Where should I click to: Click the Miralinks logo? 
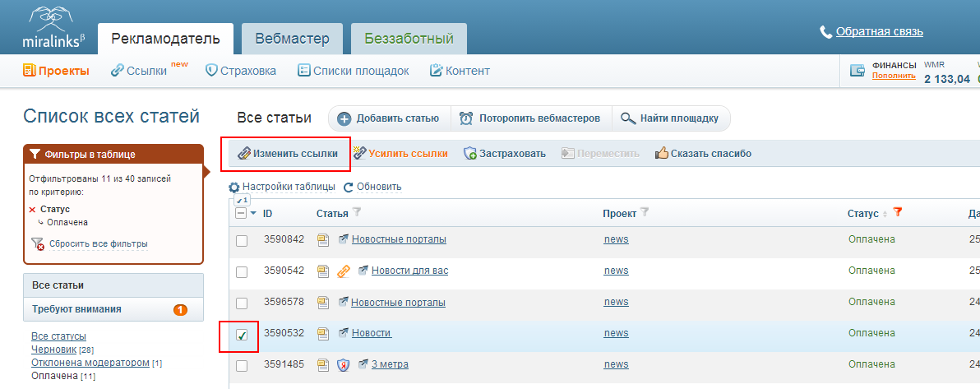pyautogui.click(x=52, y=26)
